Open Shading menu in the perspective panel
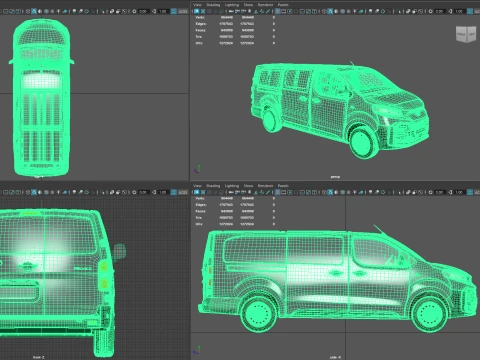480x360 pixels. point(213,5)
